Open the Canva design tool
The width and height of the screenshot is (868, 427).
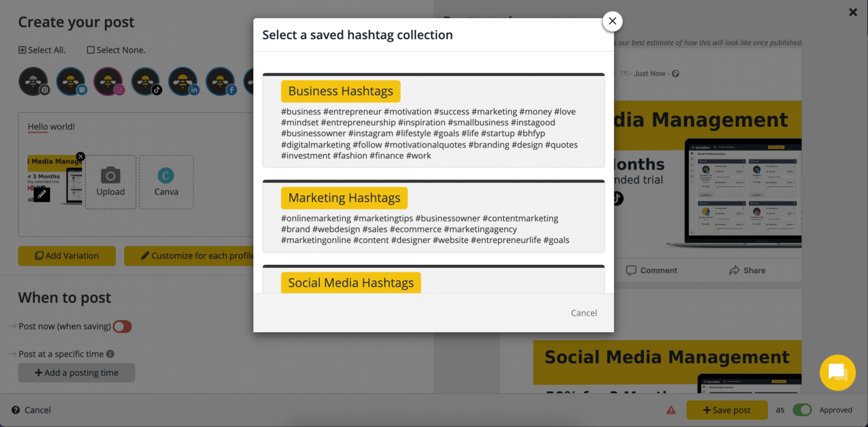(x=166, y=182)
